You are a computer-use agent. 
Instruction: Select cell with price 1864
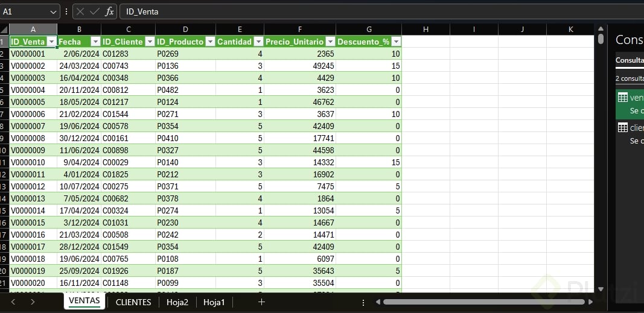click(x=300, y=198)
